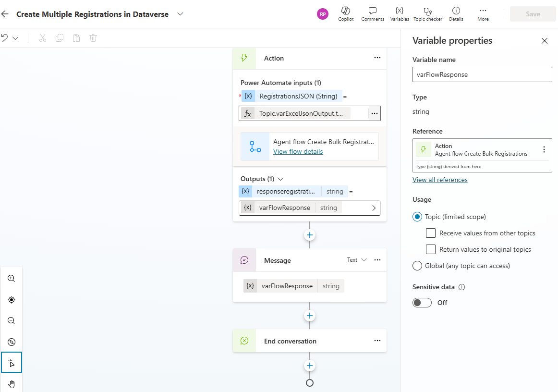Run the Topic checker
This screenshot has width=558, height=392.
[427, 11]
